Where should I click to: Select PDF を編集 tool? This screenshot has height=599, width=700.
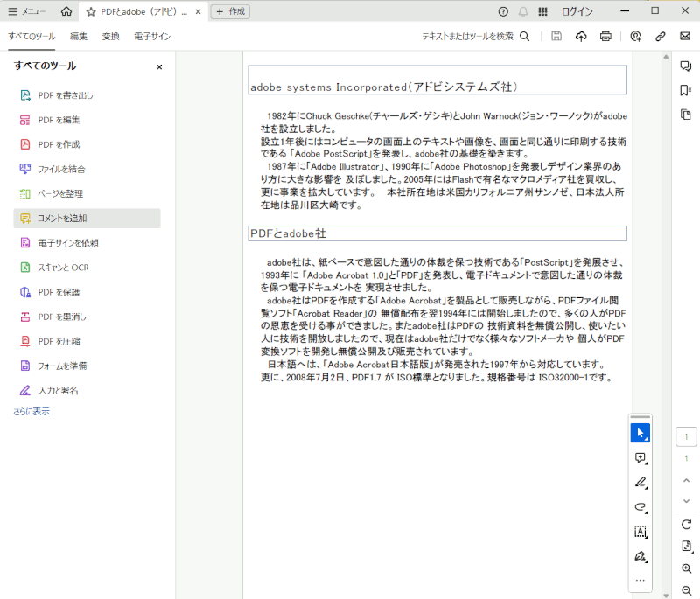pyautogui.click(x=87, y=120)
